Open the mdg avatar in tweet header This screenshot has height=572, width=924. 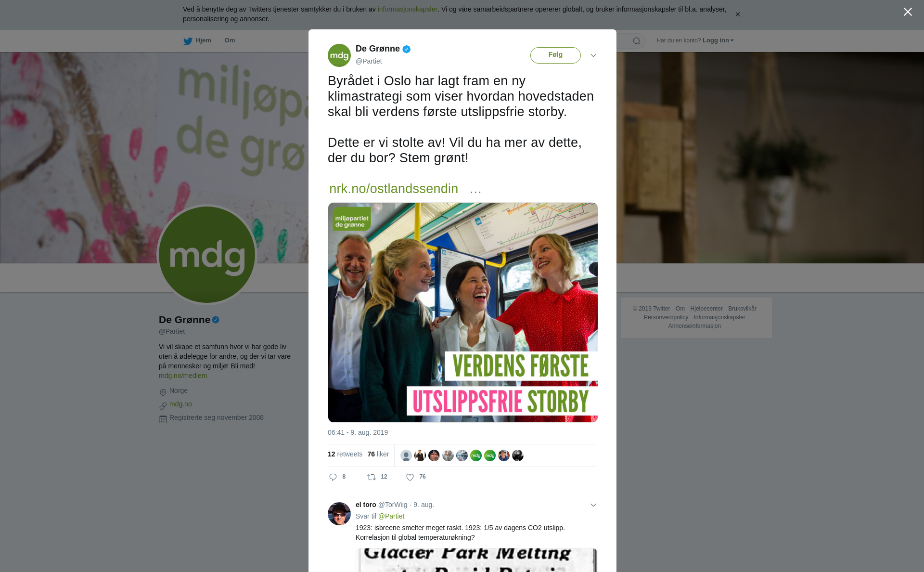pos(339,55)
